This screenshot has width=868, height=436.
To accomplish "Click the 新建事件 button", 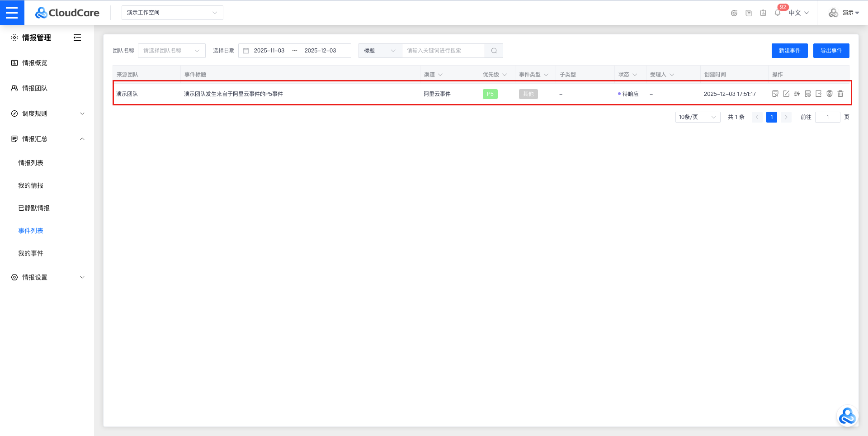I will coord(789,51).
